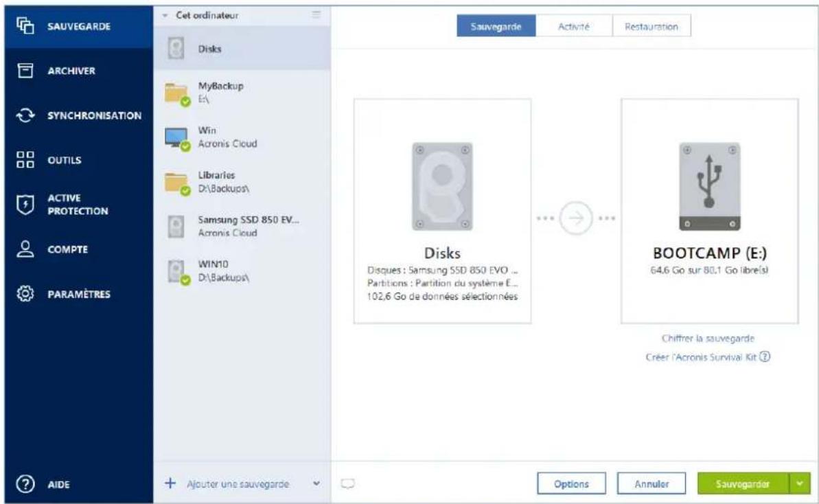The width and height of the screenshot is (819, 504).
Task: Open the Compte person icon
Action: tap(25, 249)
